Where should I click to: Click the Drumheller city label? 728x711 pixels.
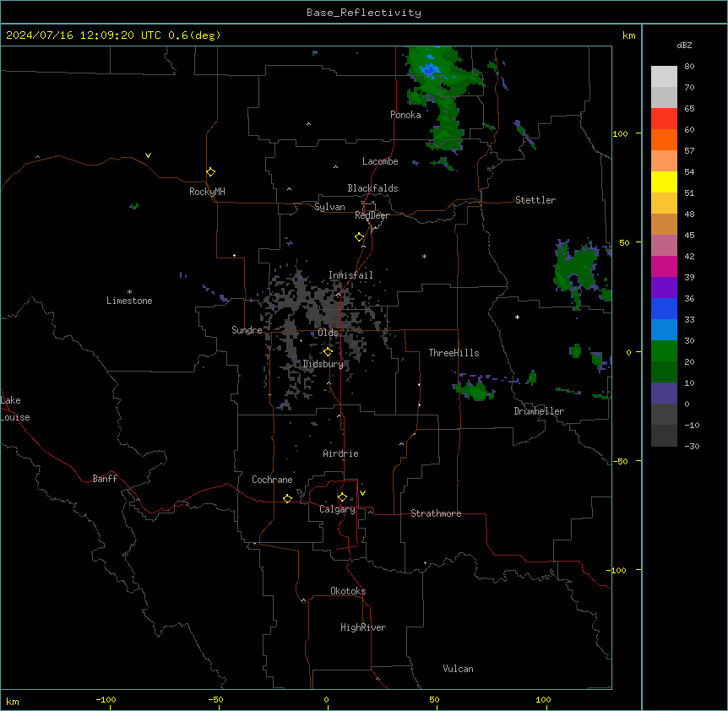pyautogui.click(x=539, y=411)
